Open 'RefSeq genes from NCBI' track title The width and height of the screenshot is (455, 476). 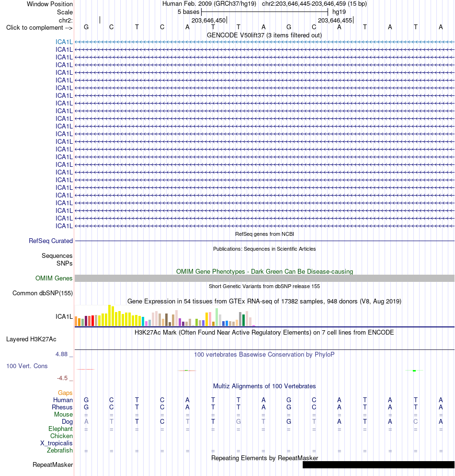coord(264,234)
